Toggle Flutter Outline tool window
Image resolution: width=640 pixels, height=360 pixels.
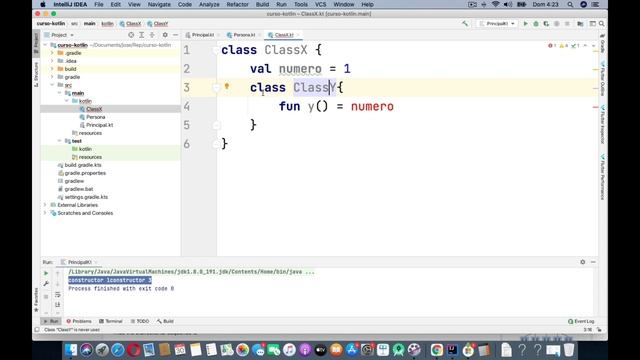pos(603,79)
